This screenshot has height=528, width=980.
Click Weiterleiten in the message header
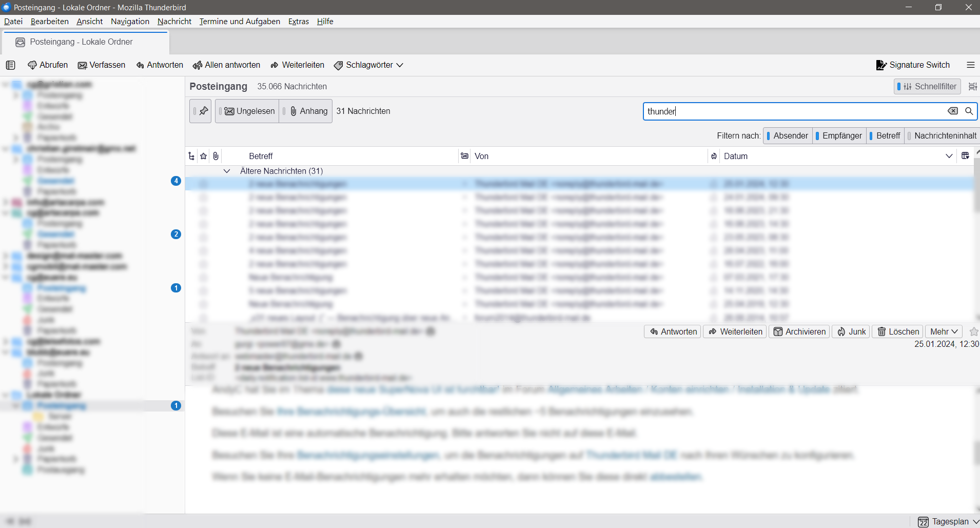735,332
